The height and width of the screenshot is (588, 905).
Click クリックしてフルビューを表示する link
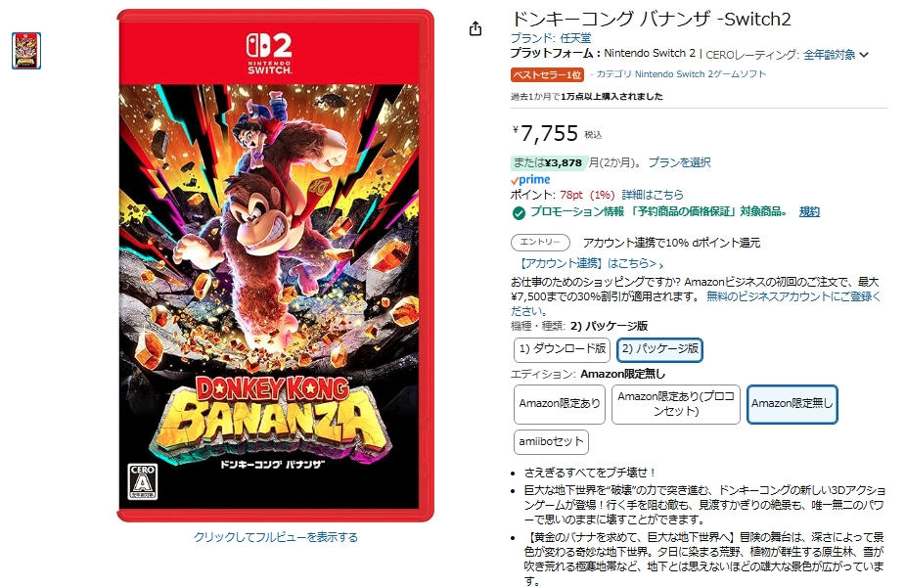pos(275,537)
